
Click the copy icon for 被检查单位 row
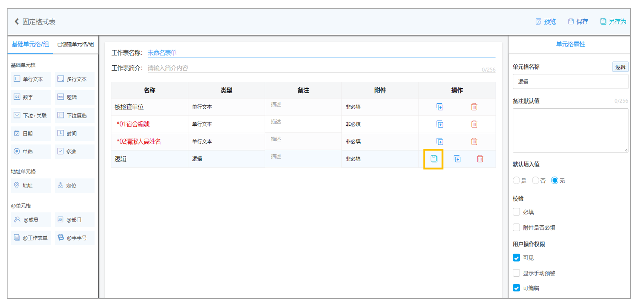point(440,107)
